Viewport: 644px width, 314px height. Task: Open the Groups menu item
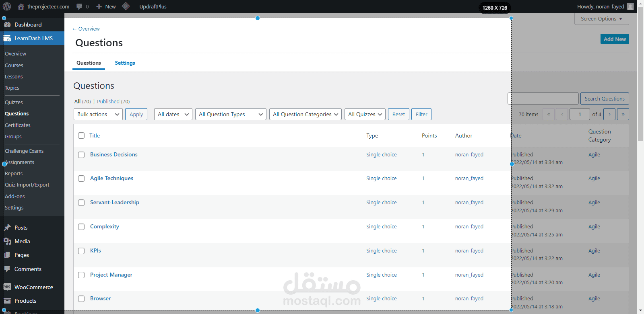point(13,136)
